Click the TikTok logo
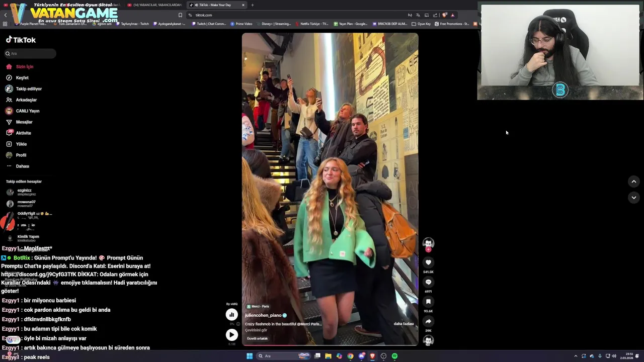 point(21,40)
